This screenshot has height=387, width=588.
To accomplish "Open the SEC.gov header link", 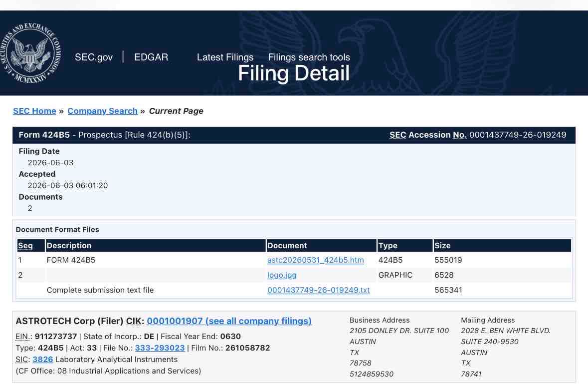I will (x=93, y=57).
